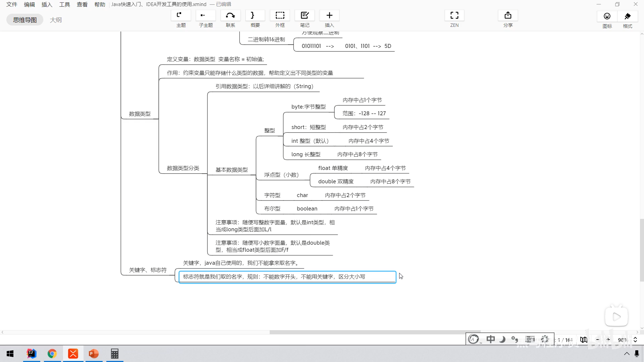Open the 文件 menu
The height and width of the screenshot is (362, 644).
[12, 4]
